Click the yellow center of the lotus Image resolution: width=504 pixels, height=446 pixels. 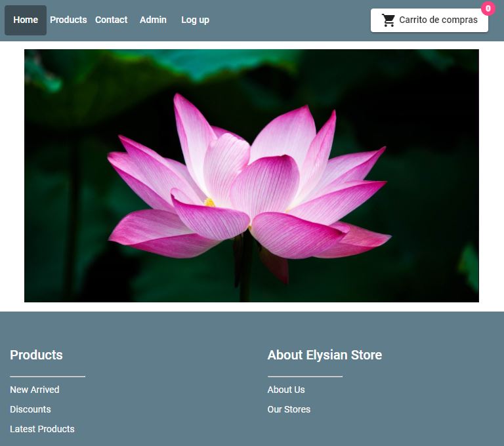[209, 202]
